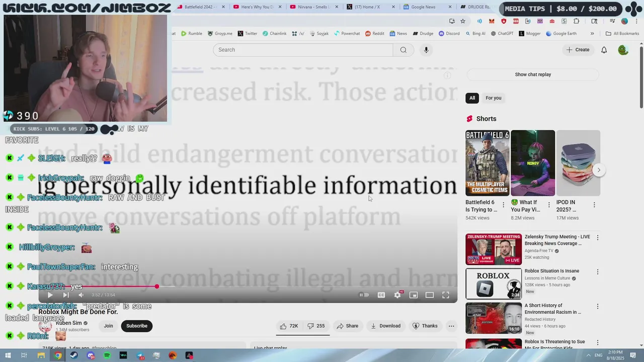Like the video with 72K likes
This screenshot has width=644, height=362.
(x=289, y=326)
